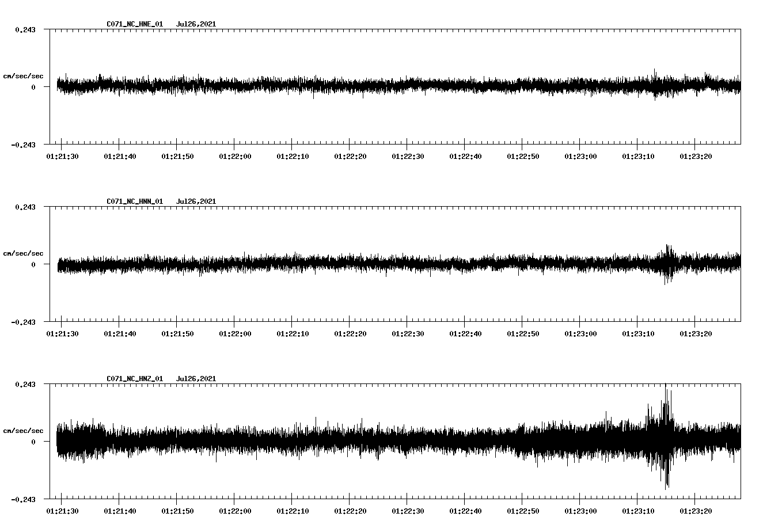Click the Jul26,2021 date above the HNN plot
Image resolution: width=782 pixels, height=532 pixels.
point(196,202)
